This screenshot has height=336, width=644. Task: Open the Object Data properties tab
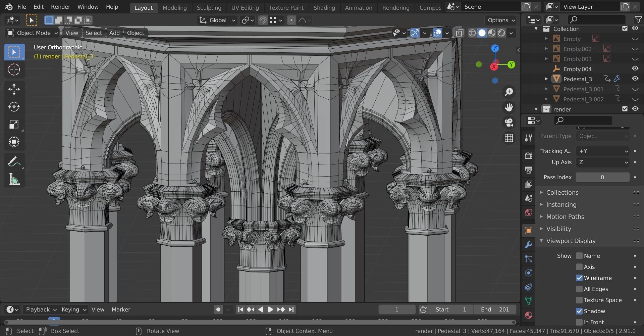coord(529,301)
